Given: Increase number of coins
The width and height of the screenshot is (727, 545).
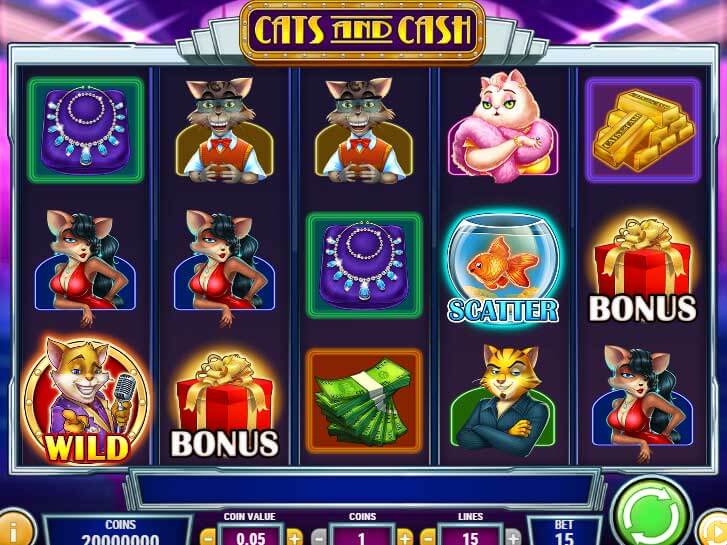Looking at the screenshot, I should (404, 537).
